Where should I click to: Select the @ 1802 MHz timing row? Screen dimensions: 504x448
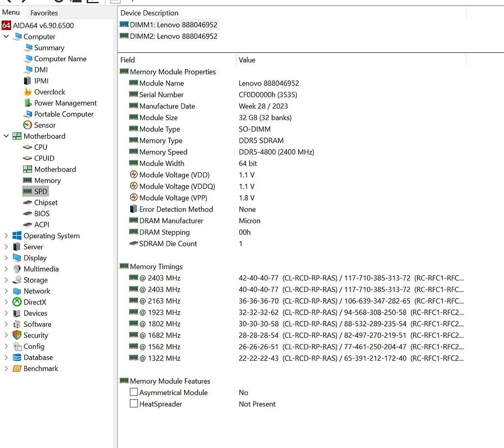[x=293, y=324]
